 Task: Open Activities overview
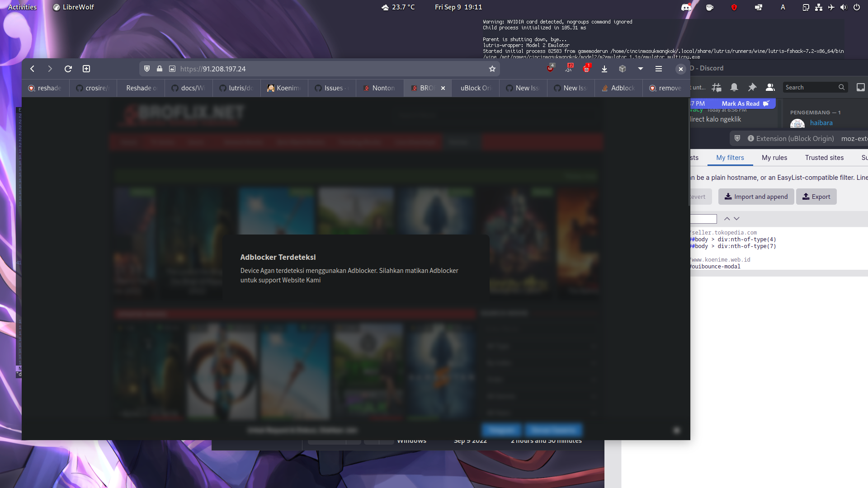(x=22, y=7)
